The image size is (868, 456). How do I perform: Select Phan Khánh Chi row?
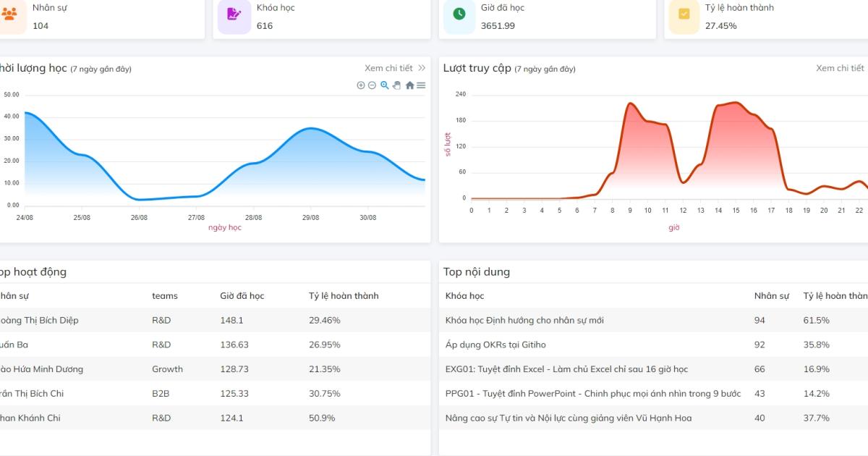coord(215,418)
